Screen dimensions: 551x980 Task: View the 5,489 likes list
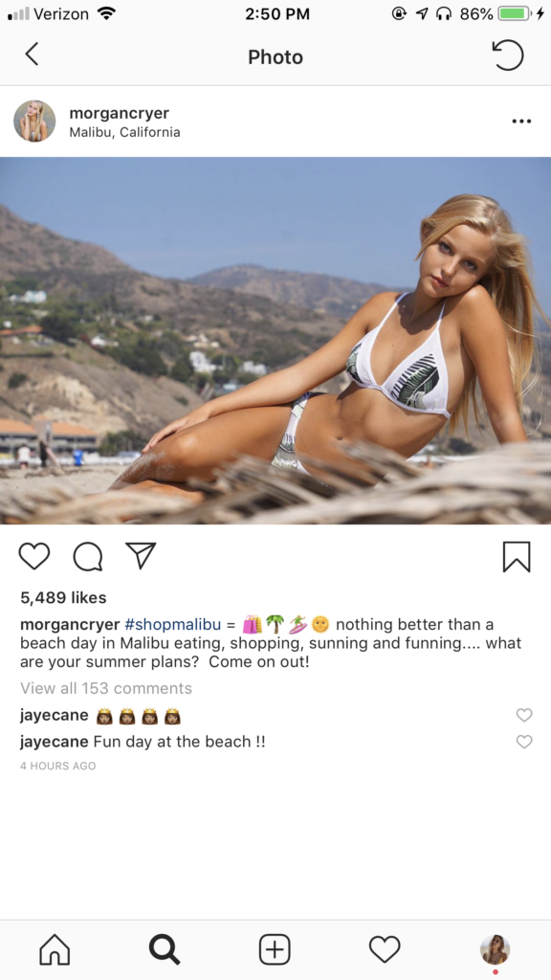click(x=63, y=597)
